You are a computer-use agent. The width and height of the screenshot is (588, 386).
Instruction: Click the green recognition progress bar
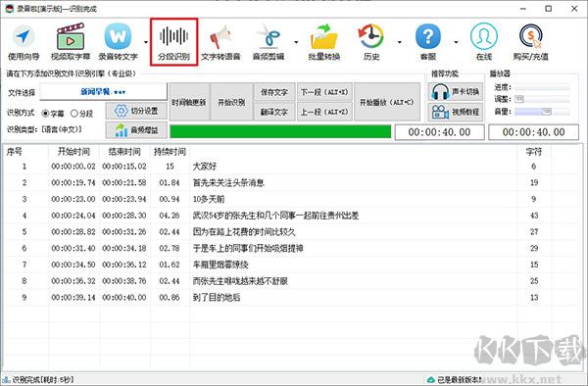click(x=280, y=131)
